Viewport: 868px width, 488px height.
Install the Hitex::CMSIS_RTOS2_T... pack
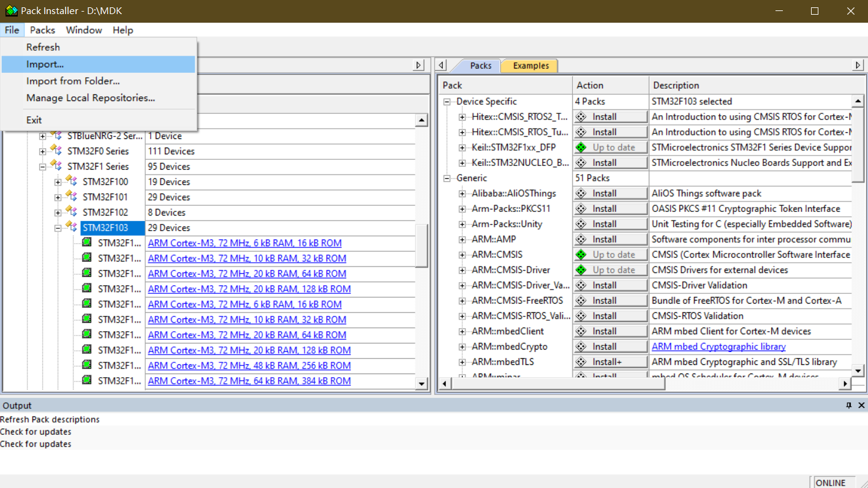click(x=610, y=117)
